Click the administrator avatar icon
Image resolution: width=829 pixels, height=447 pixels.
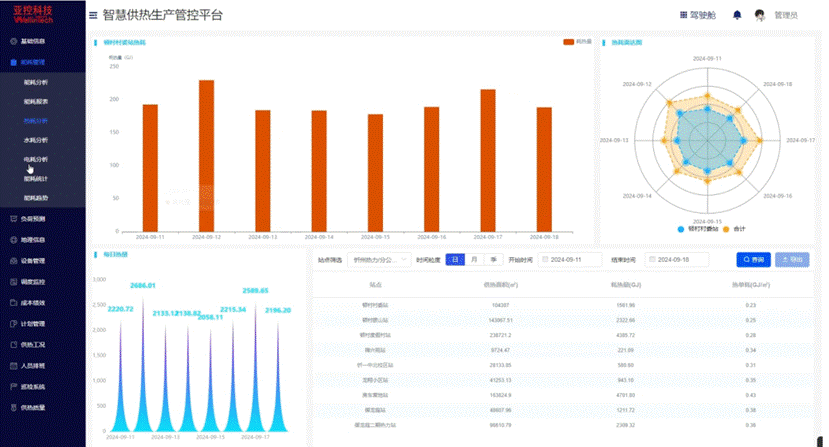[x=760, y=15]
